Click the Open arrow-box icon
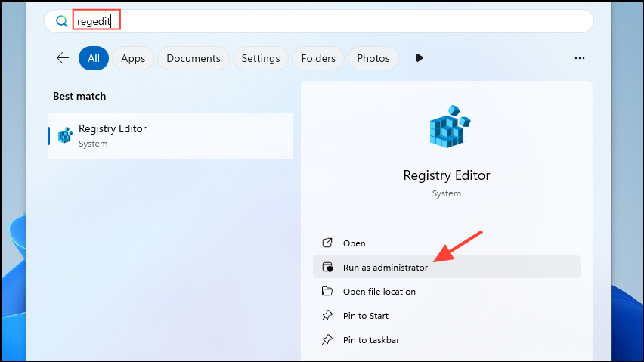The image size is (644, 362). click(327, 243)
